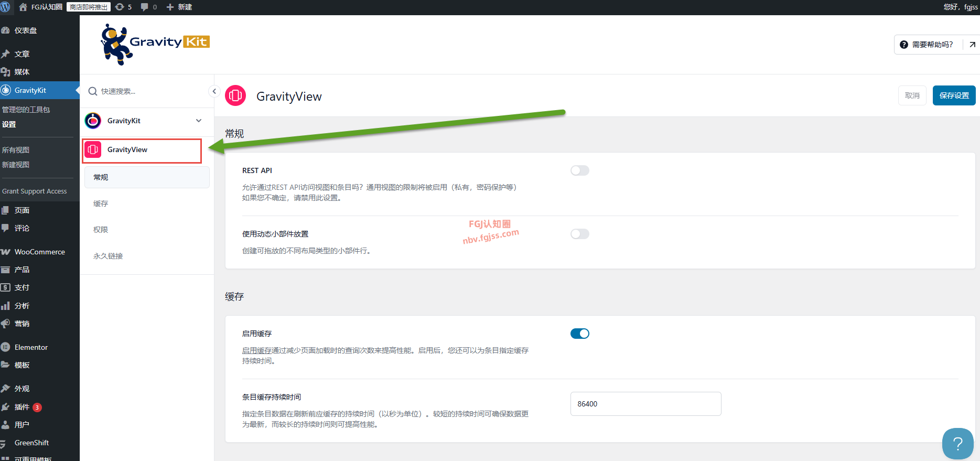Image resolution: width=980 pixels, height=461 pixels.
Task: Open the 所有视图 link
Action: pos(16,150)
